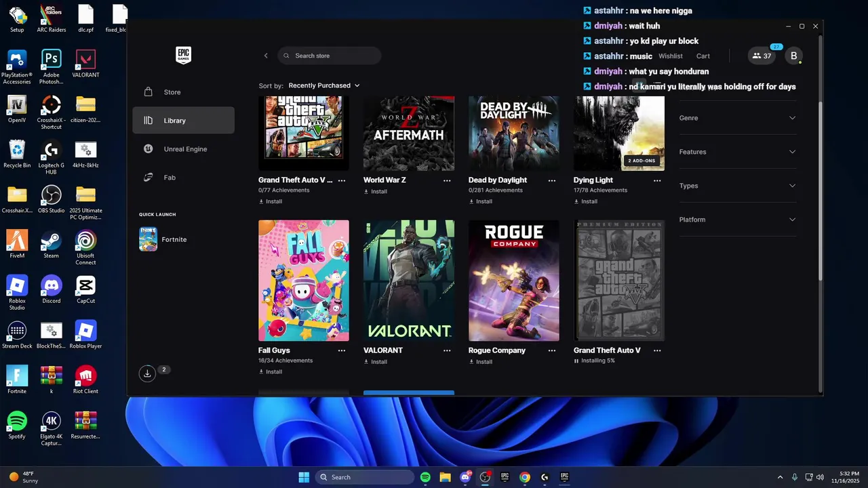
Task: Expand the Platform filter
Action: click(738, 220)
